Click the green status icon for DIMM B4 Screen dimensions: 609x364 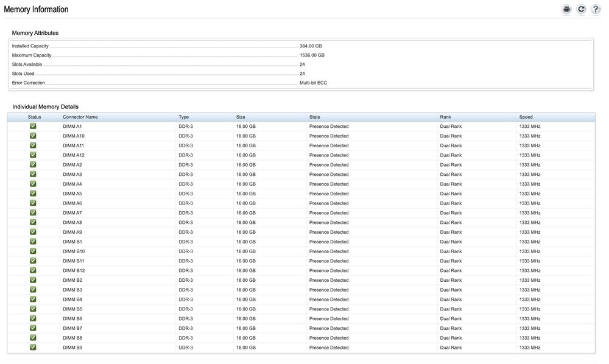33,299
